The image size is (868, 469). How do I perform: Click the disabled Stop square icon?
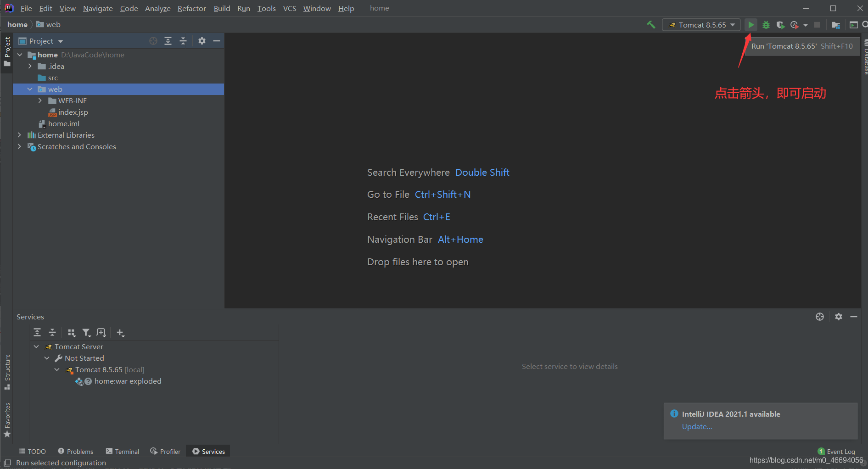(x=817, y=25)
